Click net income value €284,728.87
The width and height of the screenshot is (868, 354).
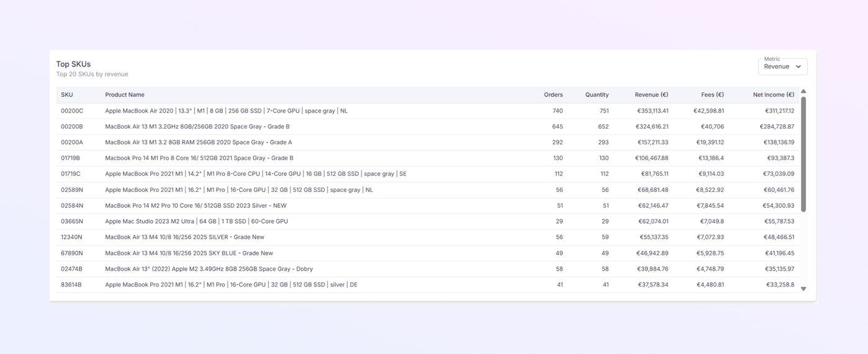777,127
